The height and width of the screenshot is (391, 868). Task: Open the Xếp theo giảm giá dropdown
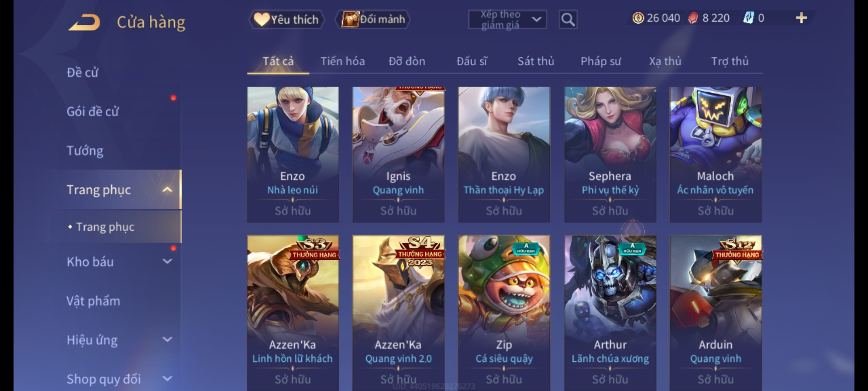[x=507, y=20]
